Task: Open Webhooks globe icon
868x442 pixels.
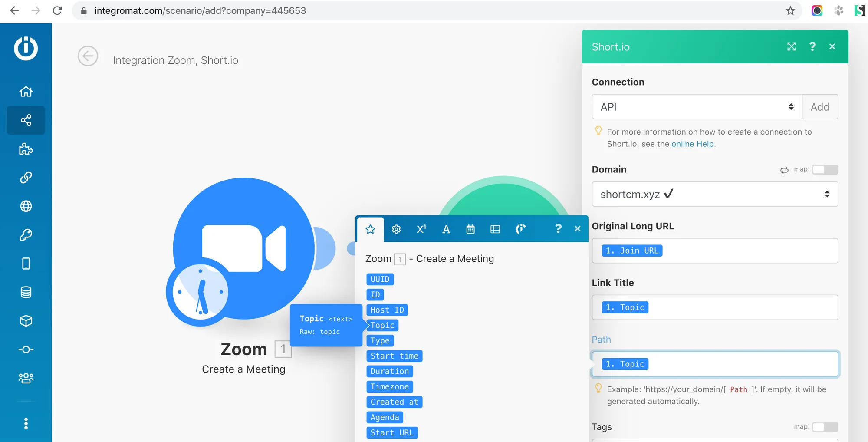Action: pyautogui.click(x=26, y=206)
